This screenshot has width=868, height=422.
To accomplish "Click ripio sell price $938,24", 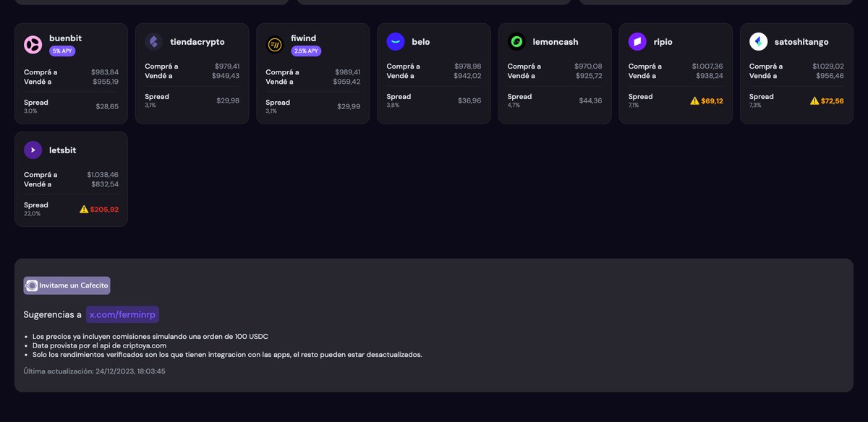I will click(x=710, y=76).
